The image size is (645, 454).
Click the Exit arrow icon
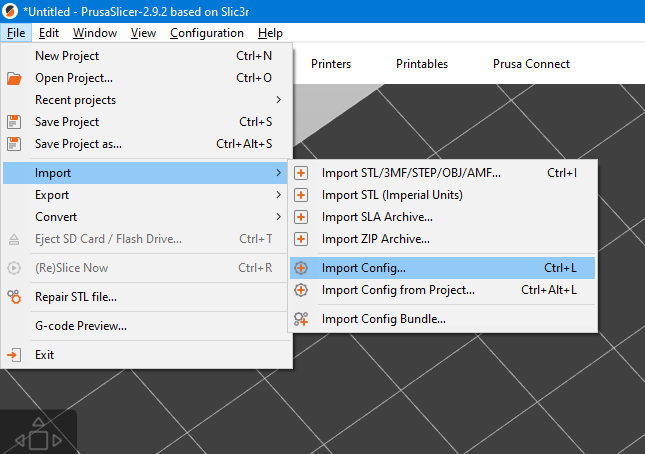pos(14,355)
